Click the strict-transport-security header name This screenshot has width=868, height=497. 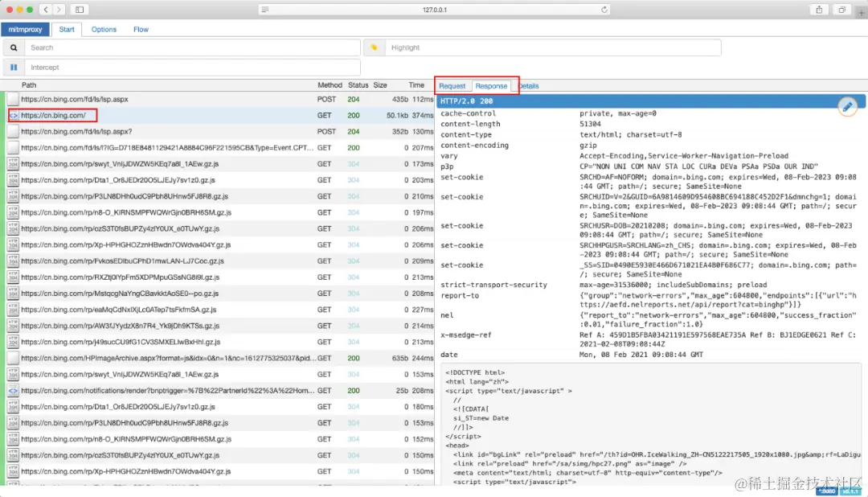click(x=493, y=285)
